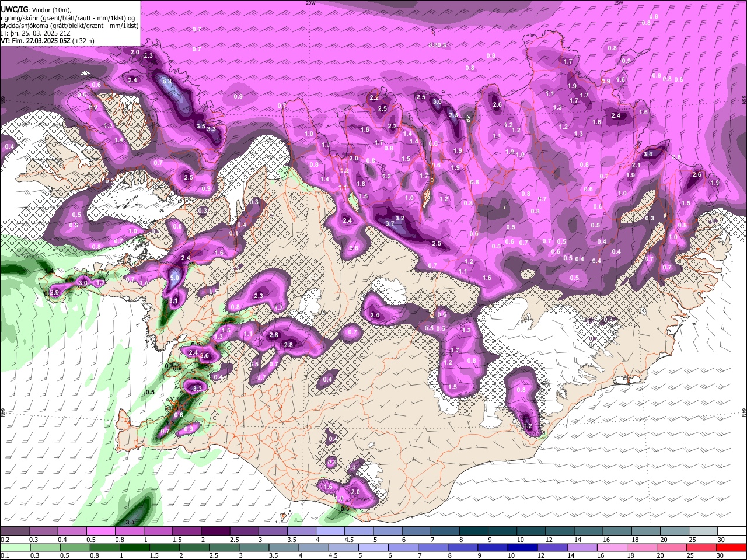Click the 5.3 snowfall value on the map
This screenshot has width=747, height=560.
[x=166, y=81]
